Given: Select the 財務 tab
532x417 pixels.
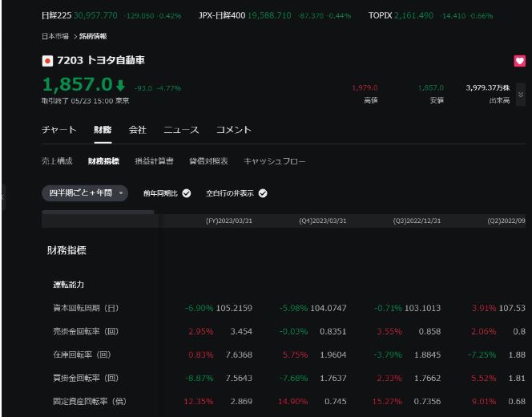Looking at the screenshot, I should (x=103, y=130).
